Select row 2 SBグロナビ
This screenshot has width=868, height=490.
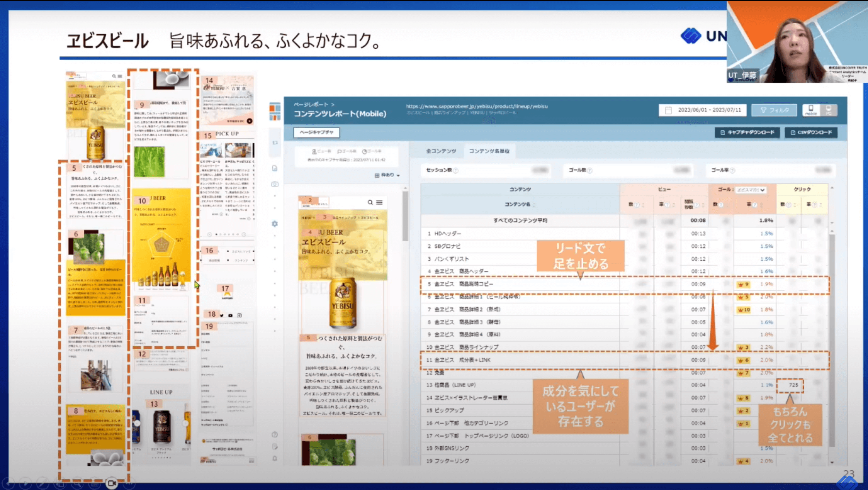coord(624,246)
